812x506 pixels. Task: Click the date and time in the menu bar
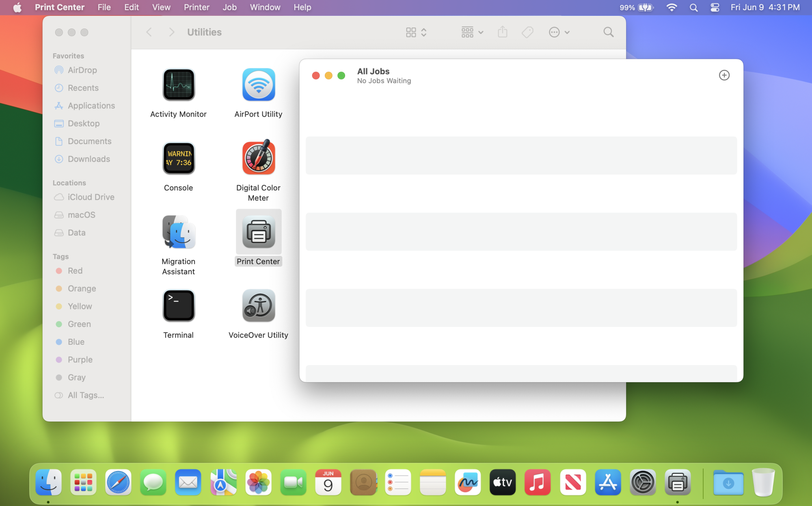(765, 7)
